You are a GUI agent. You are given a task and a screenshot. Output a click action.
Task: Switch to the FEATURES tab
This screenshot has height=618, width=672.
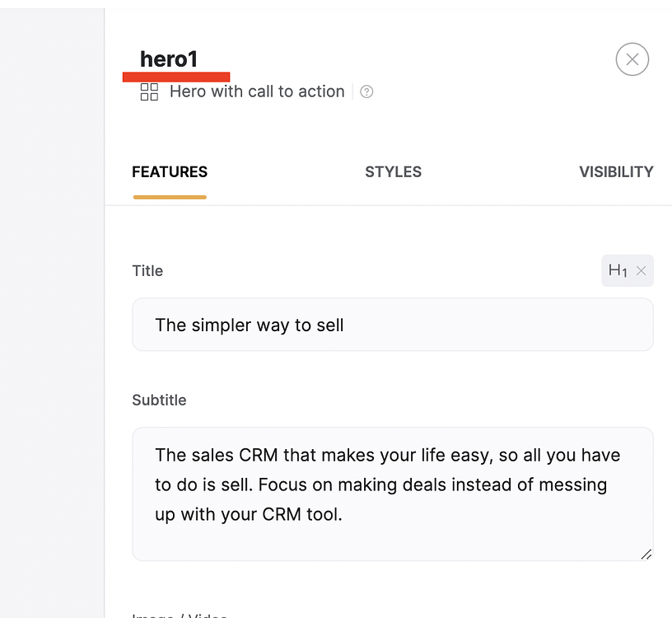170,172
